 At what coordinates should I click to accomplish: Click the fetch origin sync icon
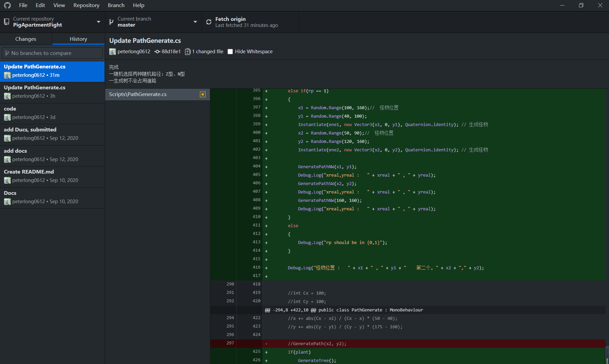pos(209,22)
